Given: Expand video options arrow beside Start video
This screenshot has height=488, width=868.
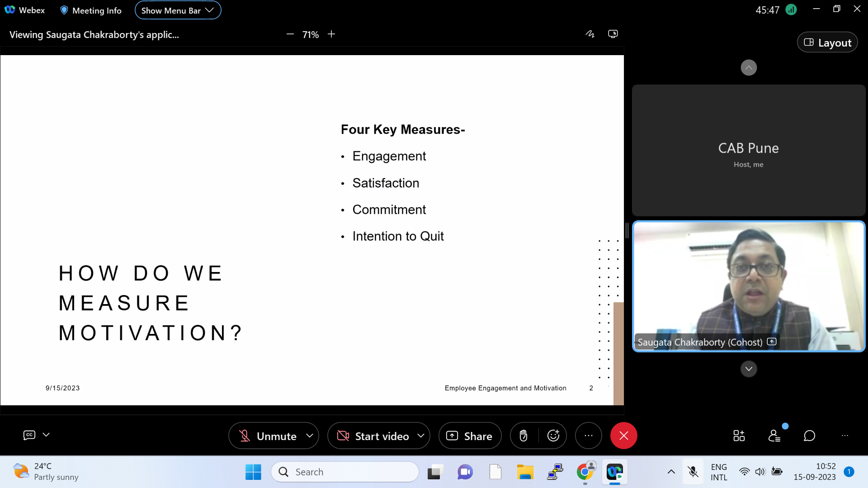Looking at the screenshot, I should click(421, 436).
